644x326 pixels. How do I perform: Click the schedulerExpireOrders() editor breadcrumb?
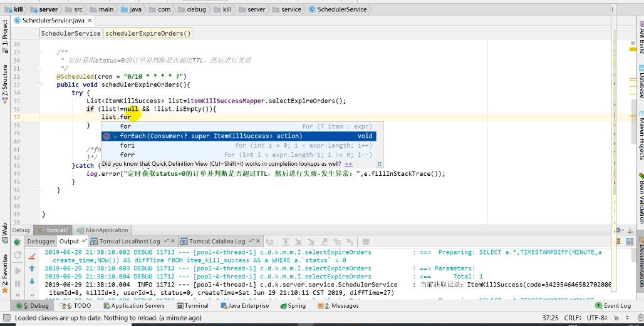[x=148, y=33]
